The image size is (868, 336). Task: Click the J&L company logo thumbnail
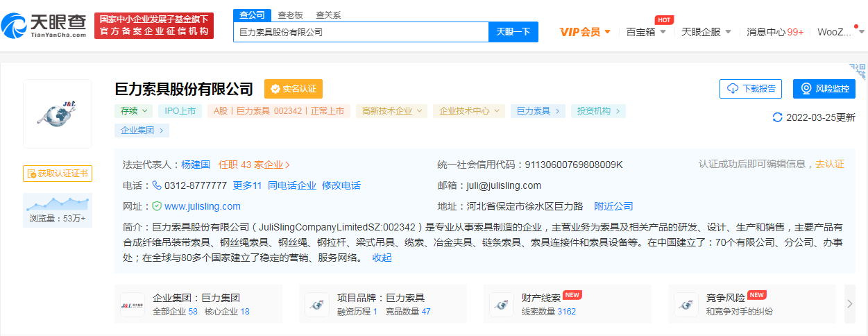(58, 114)
